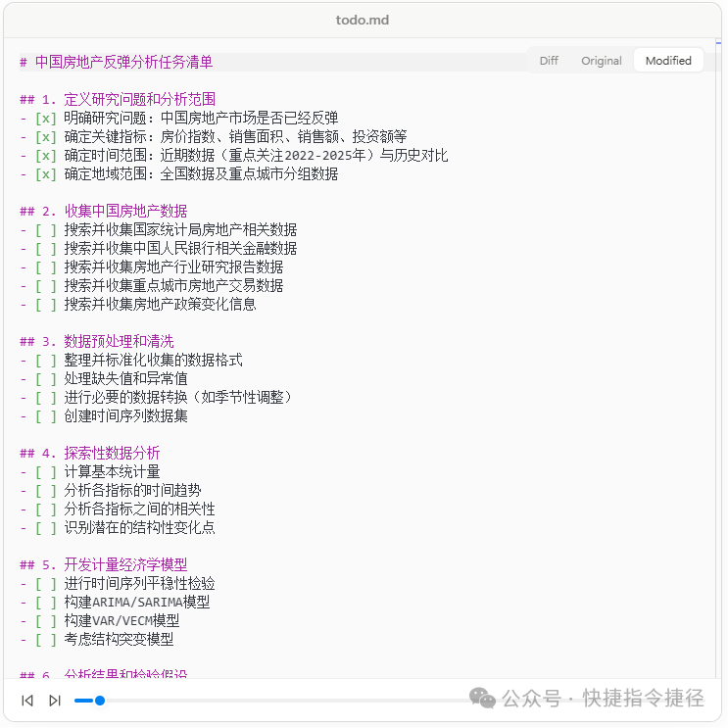Click the blue progress slider handle
The image size is (728, 728).
99,701
